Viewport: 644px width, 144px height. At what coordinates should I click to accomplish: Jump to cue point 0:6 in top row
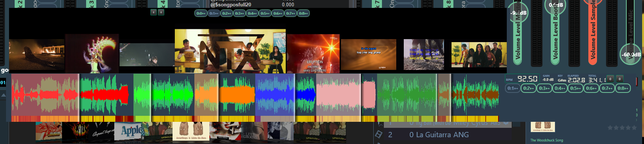pyautogui.click(x=277, y=14)
